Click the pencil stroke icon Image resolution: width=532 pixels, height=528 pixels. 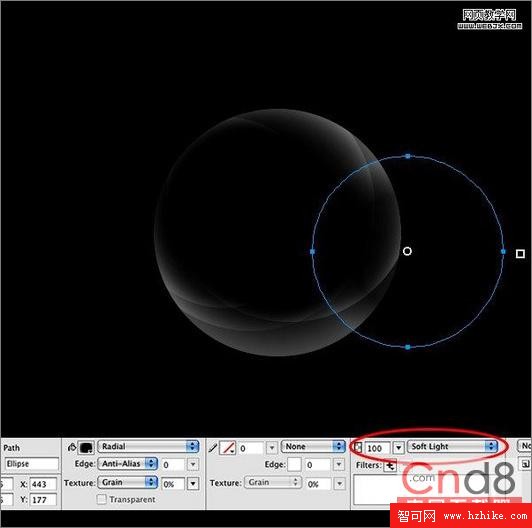[x=213, y=448]
